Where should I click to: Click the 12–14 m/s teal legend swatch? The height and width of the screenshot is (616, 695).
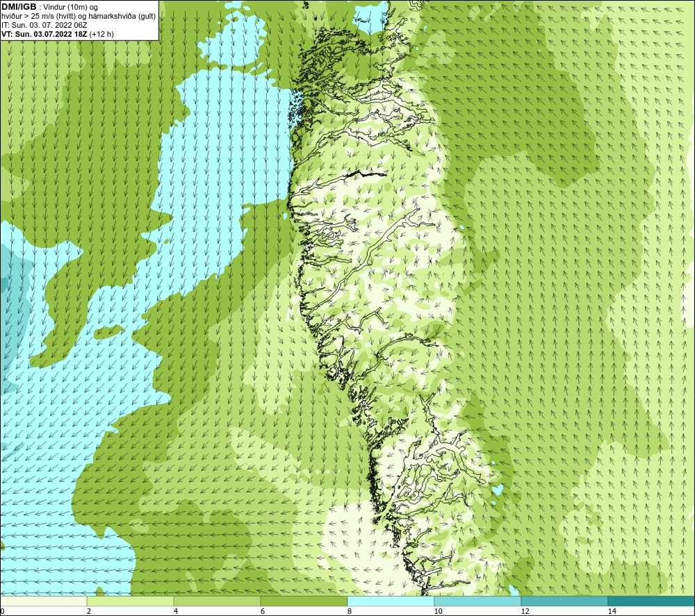coord(564,601)
